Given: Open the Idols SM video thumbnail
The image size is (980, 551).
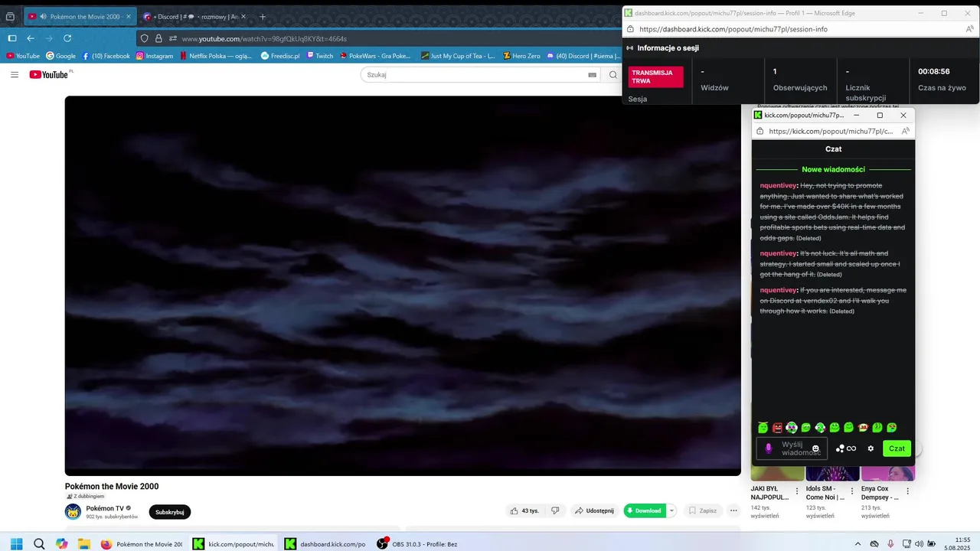Looking at the screenshot, I should [x=832, y=474].
